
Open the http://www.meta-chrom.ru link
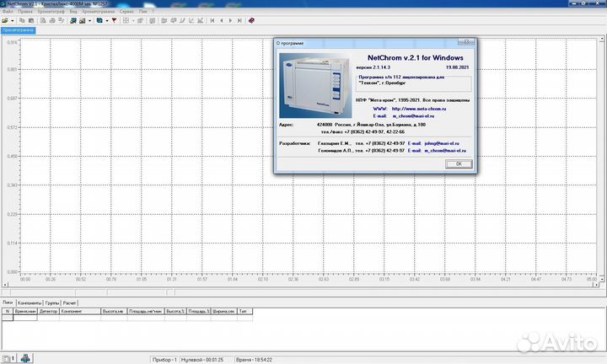(x=419, y=109)
